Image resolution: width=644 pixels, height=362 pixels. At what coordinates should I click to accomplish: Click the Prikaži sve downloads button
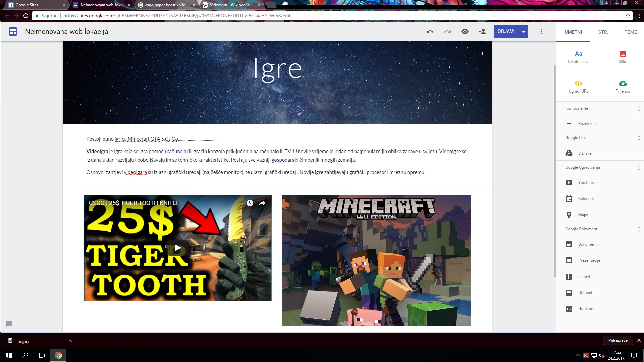[x=618, y=340]
